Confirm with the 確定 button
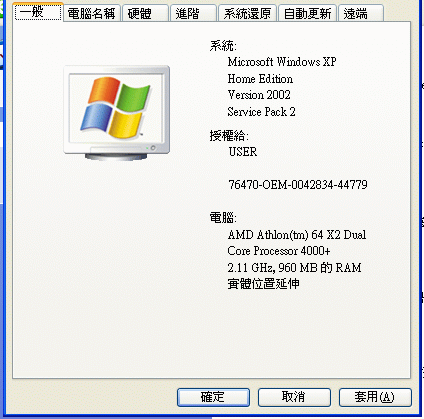Viewport: 424px width, 419px height. click(x=213, y=397)
